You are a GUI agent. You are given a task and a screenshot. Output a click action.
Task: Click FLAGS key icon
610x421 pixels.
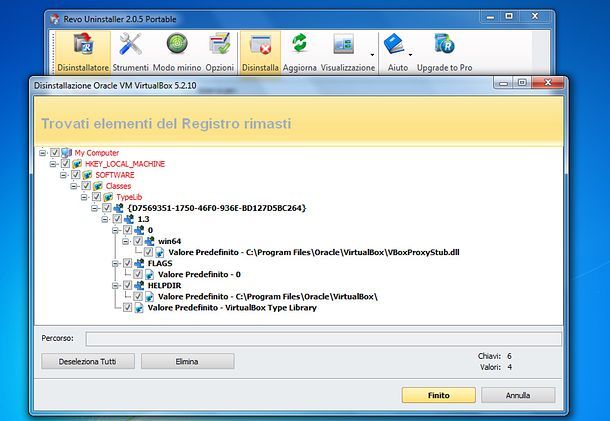point(139,263)
